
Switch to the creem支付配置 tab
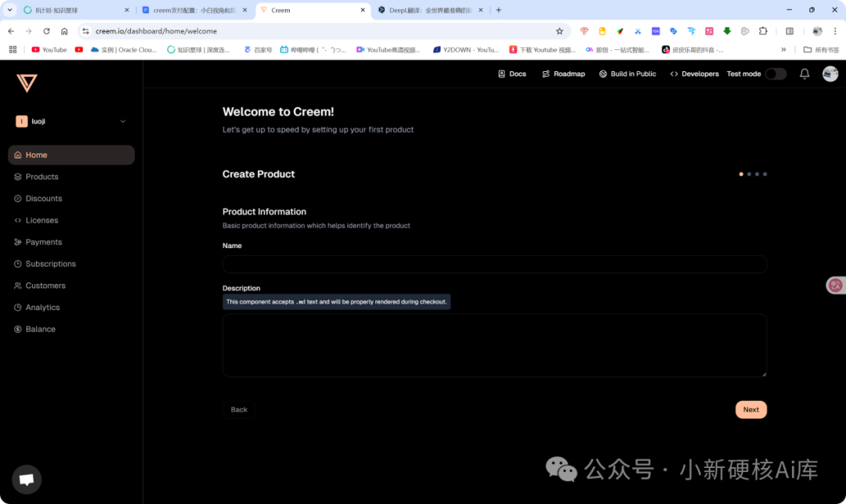coord(194,10)
